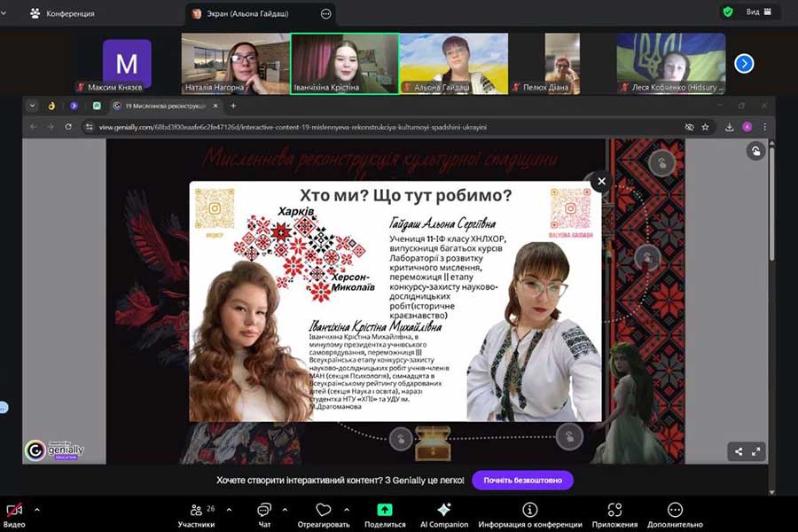
Task: Click the Хто ми? Що тут робимо? heading
Action: pyautogui.click(x=405, y=195)
